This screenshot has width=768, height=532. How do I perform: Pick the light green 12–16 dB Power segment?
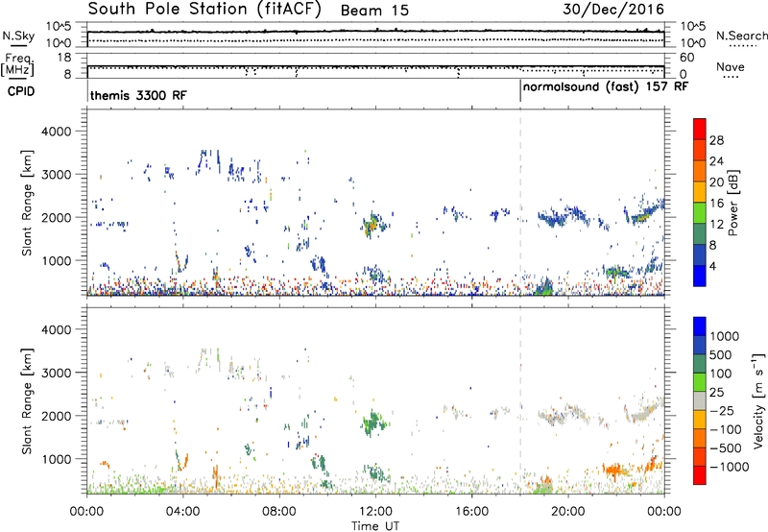700,213
